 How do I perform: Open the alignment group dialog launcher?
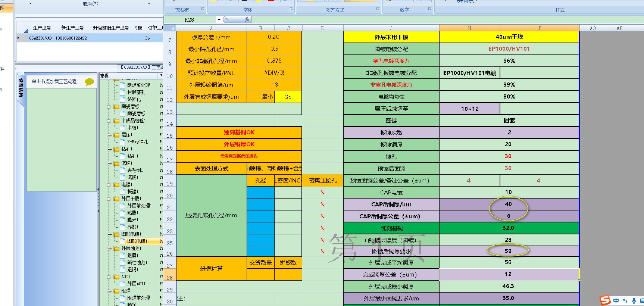pos(378,9)
